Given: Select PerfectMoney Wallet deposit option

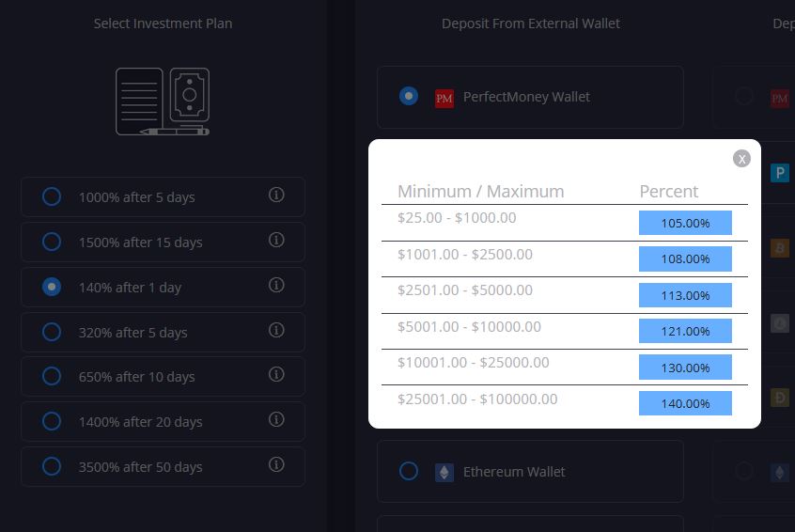Looking at the screenshot, I should coord(409,96).
